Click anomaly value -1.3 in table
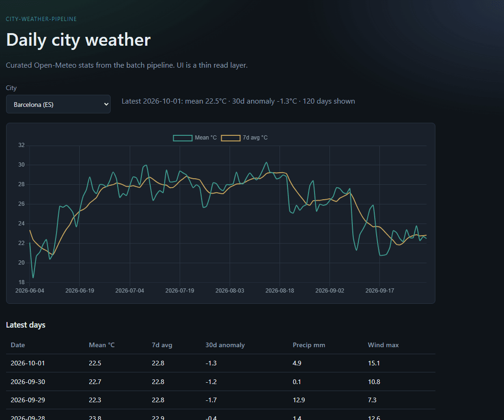The image size is (504, 420). pyautogui.click(x=211, y=363)
